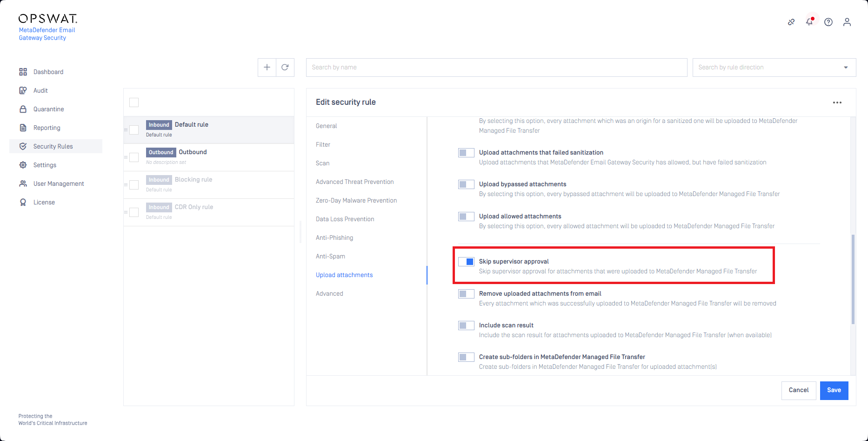The image size is (868, 441).
Task: Open notifications bell
Action: (810, 22)
